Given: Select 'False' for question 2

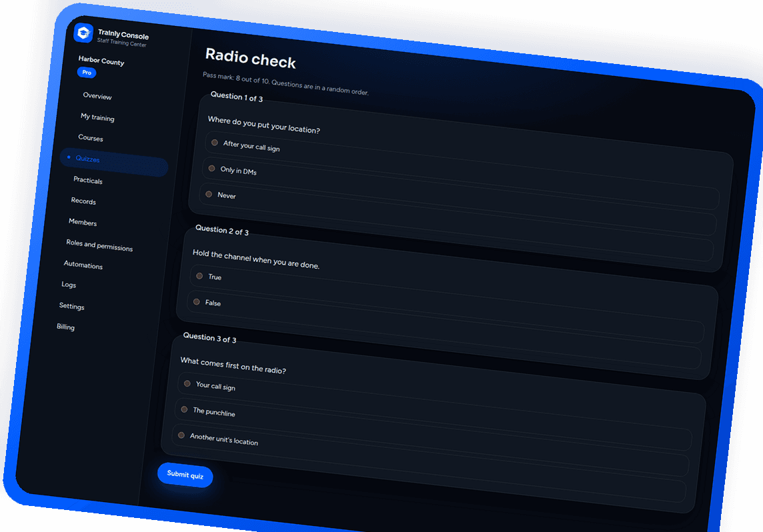Looking at the screenshot, I should coord(197,301).
